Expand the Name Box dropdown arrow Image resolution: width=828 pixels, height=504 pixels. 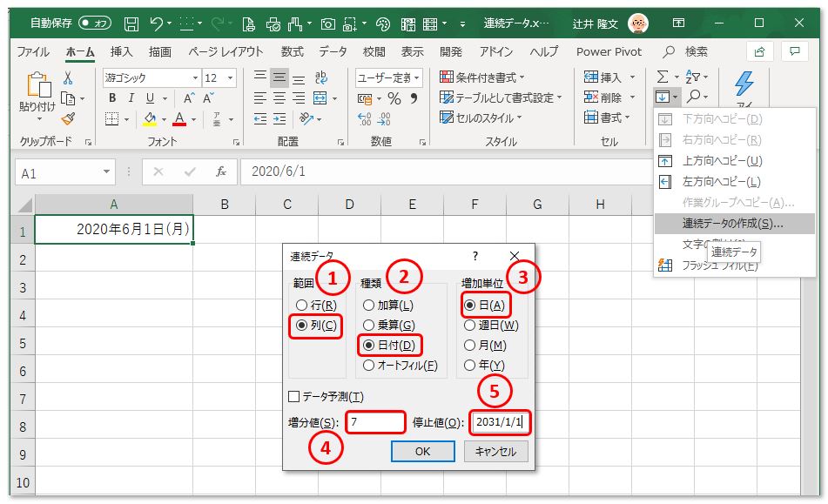pyautogui.click(x=106, y=172)
